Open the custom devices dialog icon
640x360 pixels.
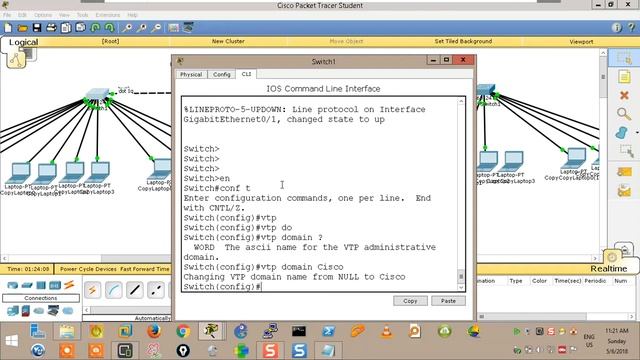(188, 28)
